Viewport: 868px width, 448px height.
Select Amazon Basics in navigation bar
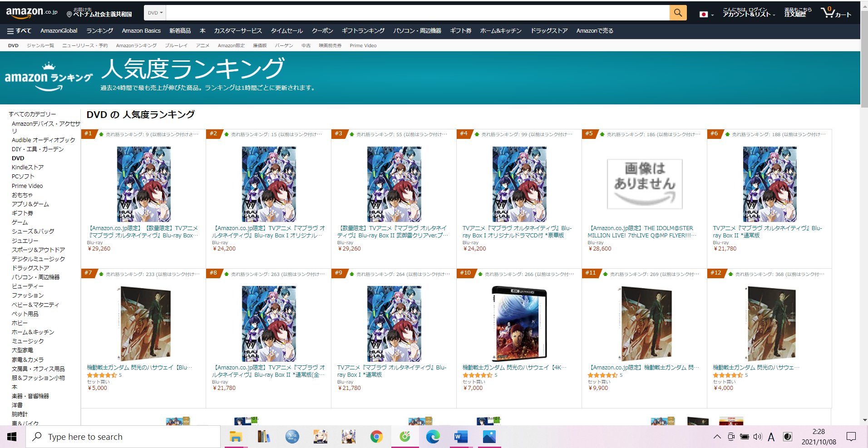tap(141, 31)
